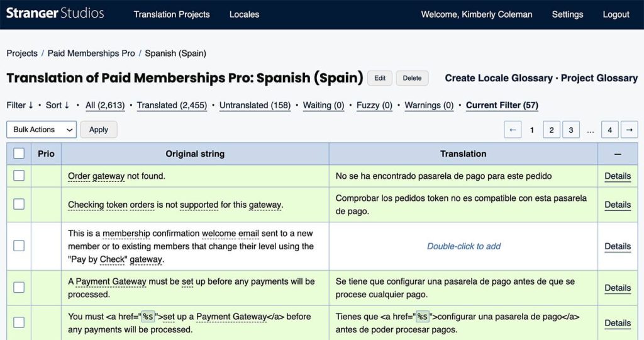Check the 'A Payment Gateway must be set up' row
Image resolution: width=644 pixels, height=340 pixels.
pos(19,287)
